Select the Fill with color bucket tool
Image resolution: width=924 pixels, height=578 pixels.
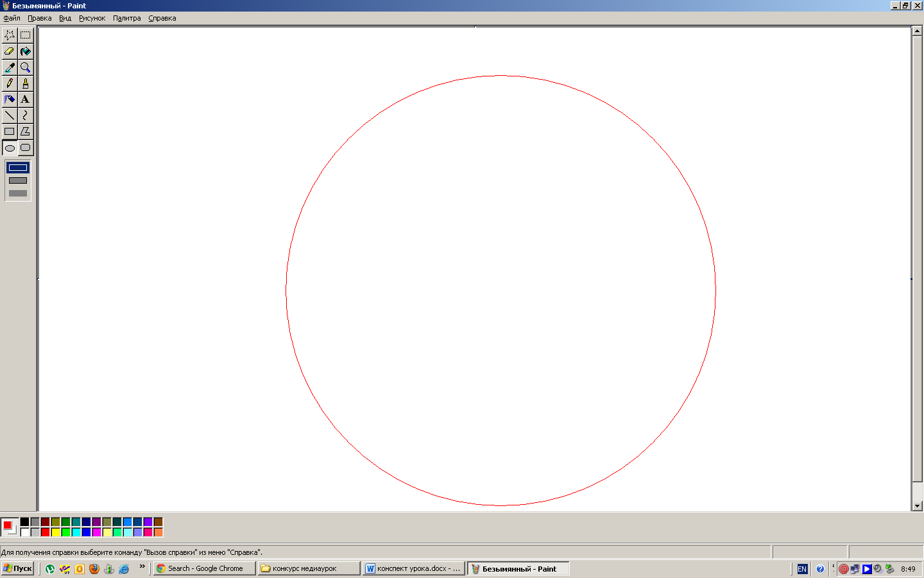[x=25, y=51]
